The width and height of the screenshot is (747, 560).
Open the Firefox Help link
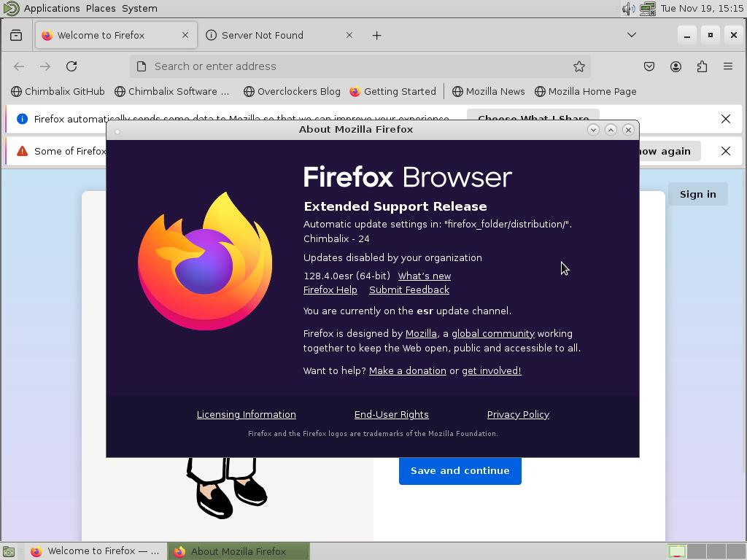pyautogui.click(x=330, y=290)
